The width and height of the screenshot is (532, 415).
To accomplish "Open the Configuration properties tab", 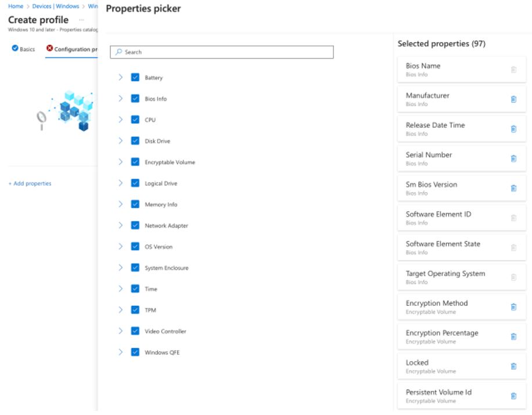I will click(71, 49).
